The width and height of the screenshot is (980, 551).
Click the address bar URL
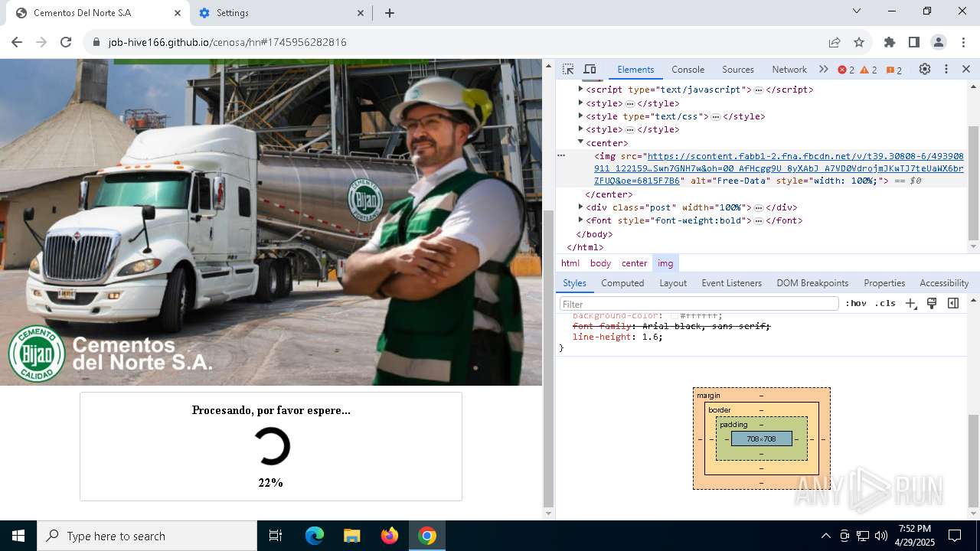pos(227,42)
